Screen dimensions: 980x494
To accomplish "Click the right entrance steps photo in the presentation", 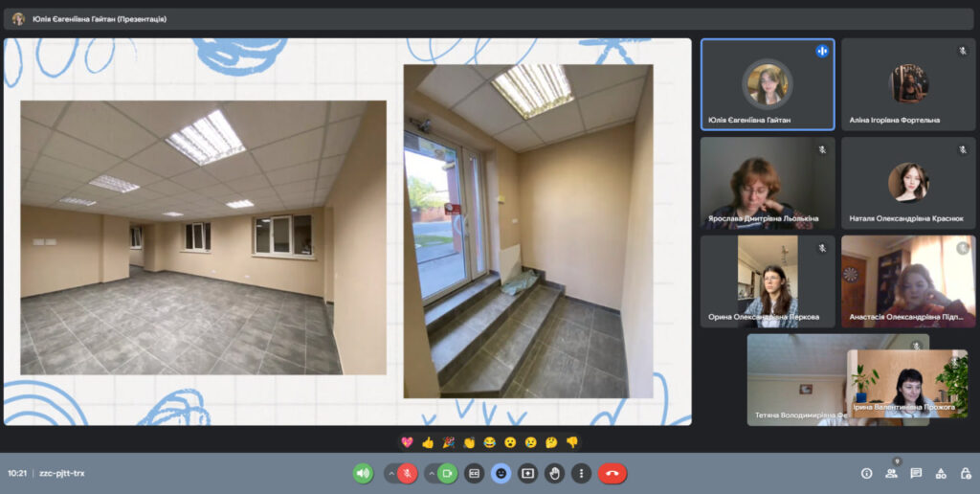I will pos(527,231).
